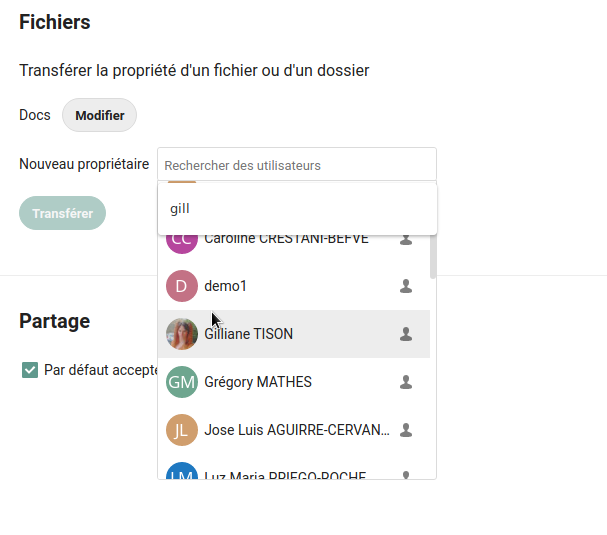Select Gilliane TISON from the user list

pyautogui.click(x=249, y=334)
